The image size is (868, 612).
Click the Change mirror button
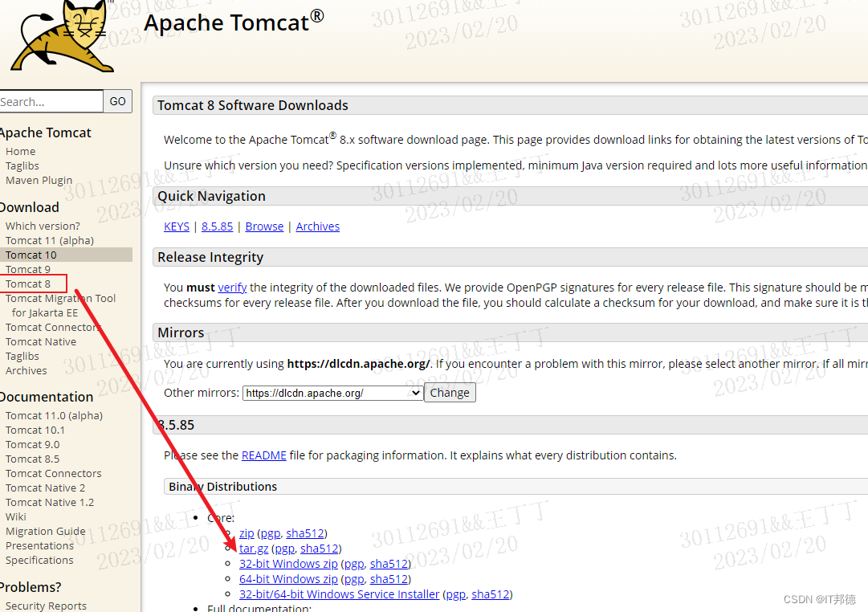[450, 393]
